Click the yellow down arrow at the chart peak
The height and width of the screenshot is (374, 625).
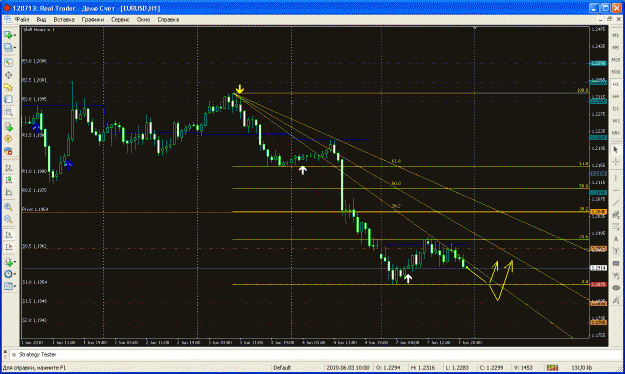click(239, 89)
